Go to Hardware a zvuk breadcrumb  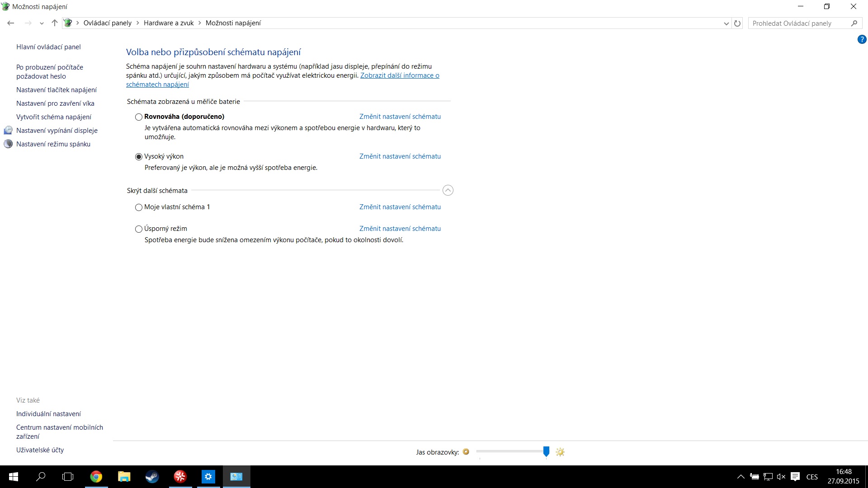[x=169, y=23]
